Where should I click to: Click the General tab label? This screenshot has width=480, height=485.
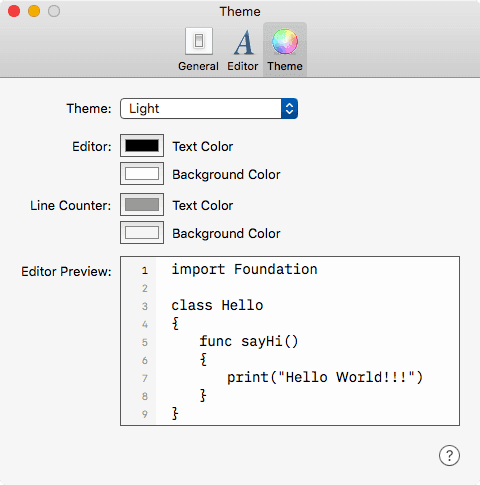198,66
